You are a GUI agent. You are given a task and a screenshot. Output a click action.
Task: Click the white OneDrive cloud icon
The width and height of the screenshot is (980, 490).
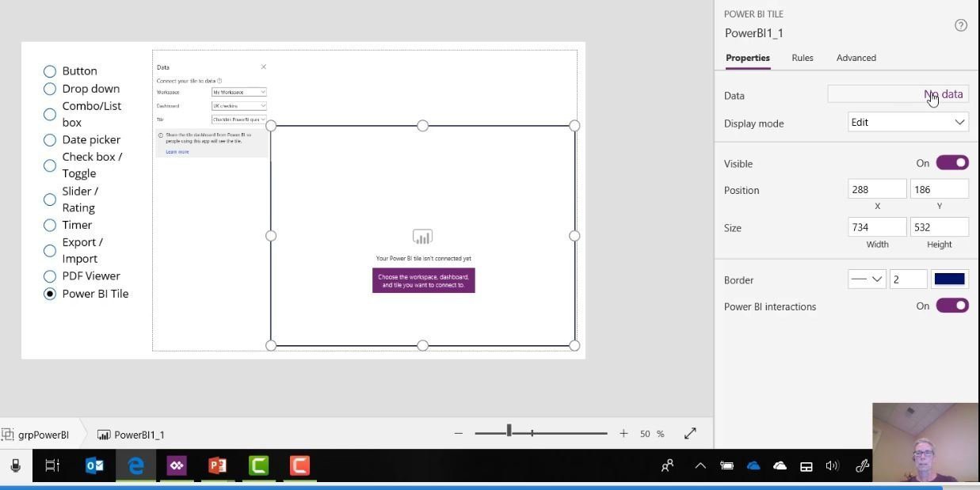point(780,465)
